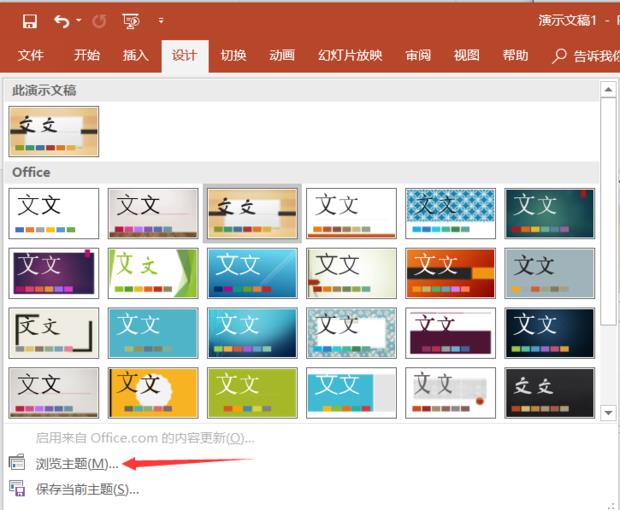The width and height of the screenshot is (620, 510).
Task: Apply the highlighted calligraphy theme in Office row
Action: [252, 213]
